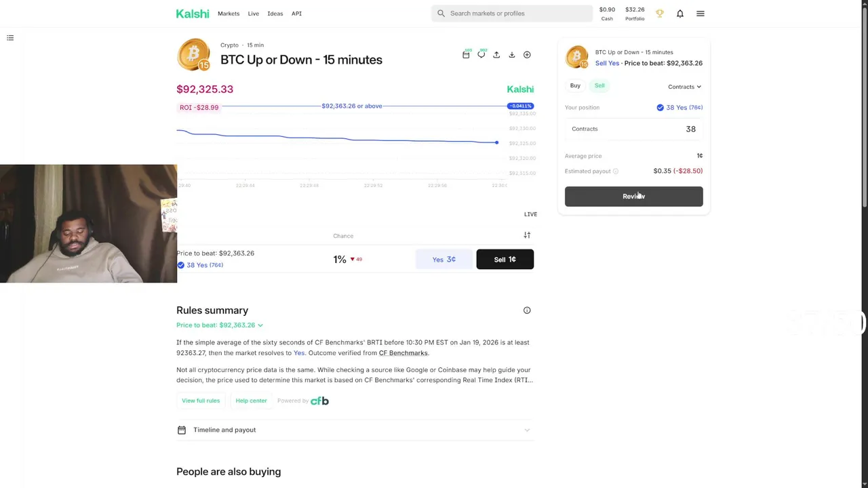Open the comments bubble icon

481,55
